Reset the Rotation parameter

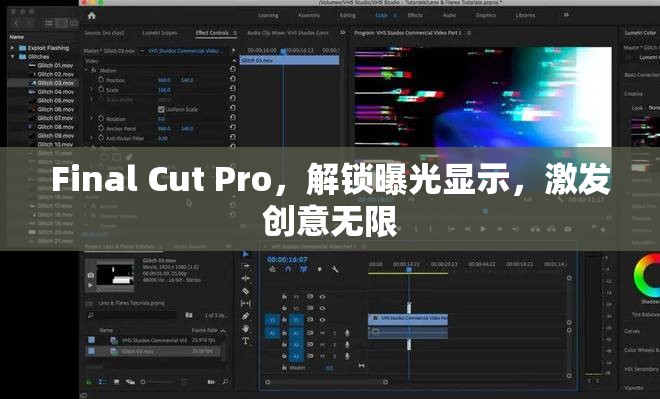[233, 118]
